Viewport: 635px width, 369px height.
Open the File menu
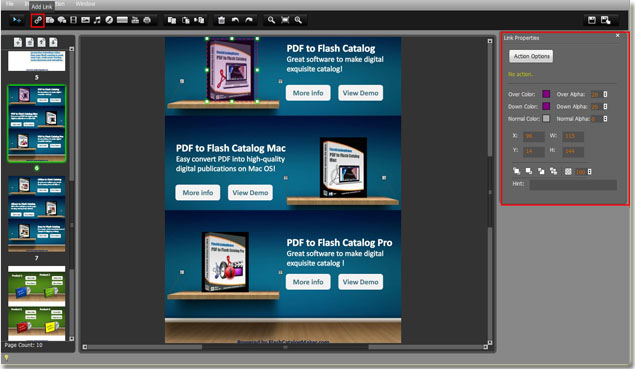(10, 4)
